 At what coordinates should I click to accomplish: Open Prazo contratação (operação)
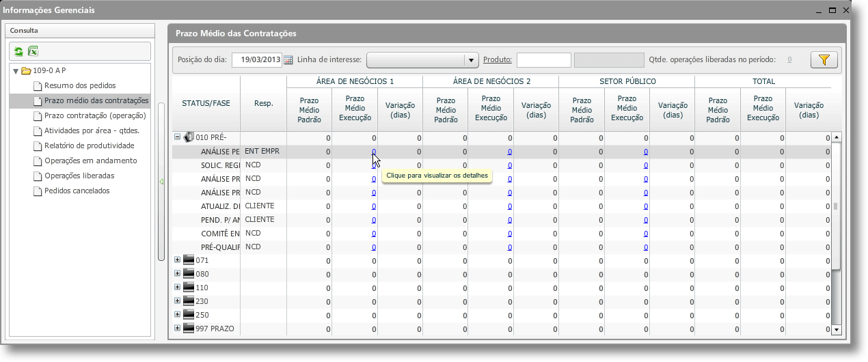95,115
